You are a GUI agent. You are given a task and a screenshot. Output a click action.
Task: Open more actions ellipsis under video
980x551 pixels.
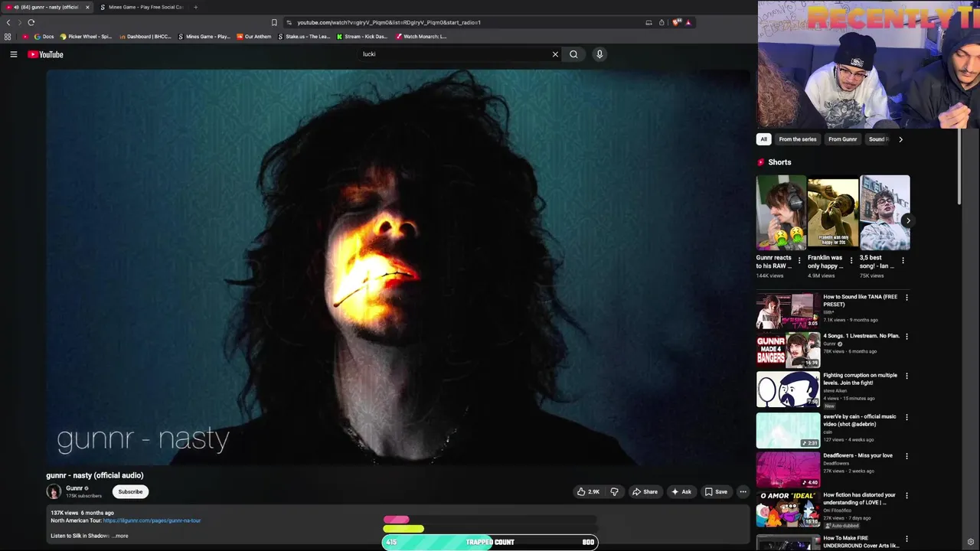pos(743,491)
